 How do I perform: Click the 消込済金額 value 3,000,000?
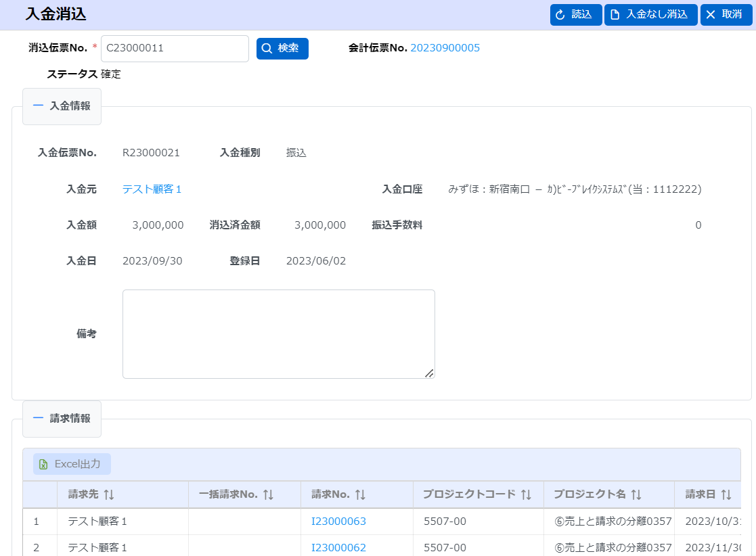pyautogui.click(x=320, y=225)
